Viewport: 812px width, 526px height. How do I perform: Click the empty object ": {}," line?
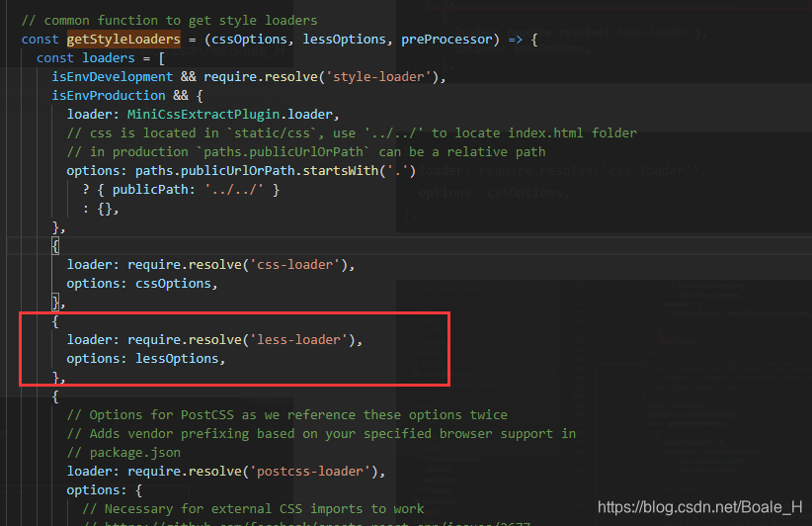click(x=101, y=209)
